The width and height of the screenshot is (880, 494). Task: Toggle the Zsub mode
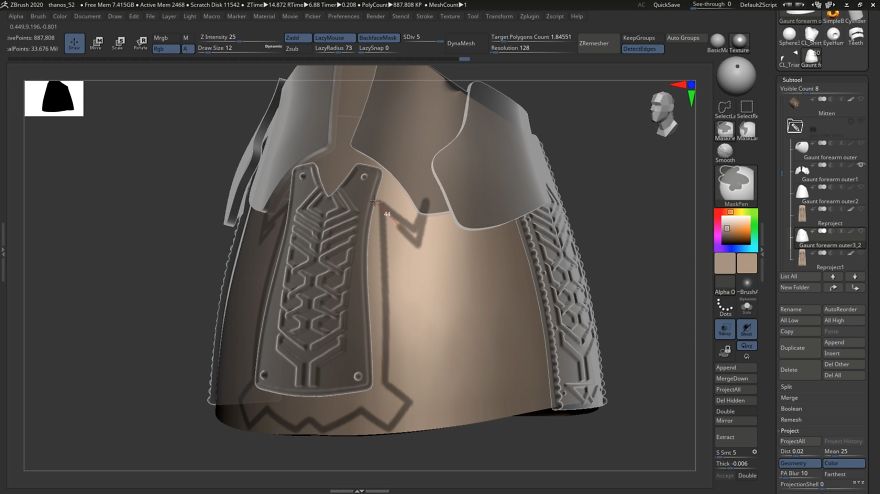coord(293,49)
